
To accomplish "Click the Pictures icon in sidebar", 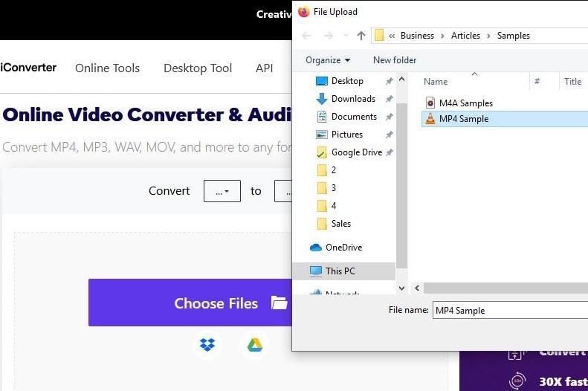I will click(322, 135).
